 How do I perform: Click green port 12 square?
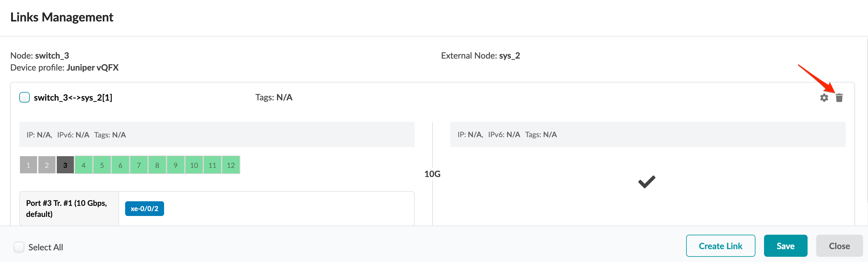231,165
